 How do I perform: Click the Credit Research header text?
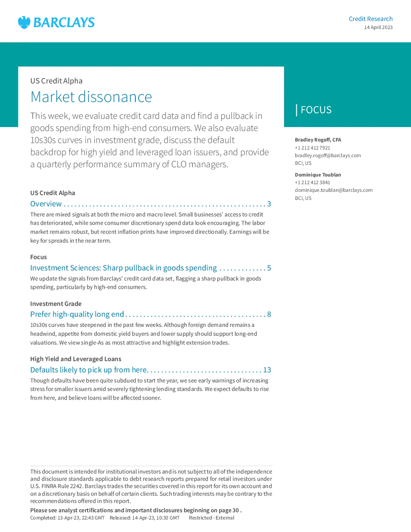pos(371,19)
